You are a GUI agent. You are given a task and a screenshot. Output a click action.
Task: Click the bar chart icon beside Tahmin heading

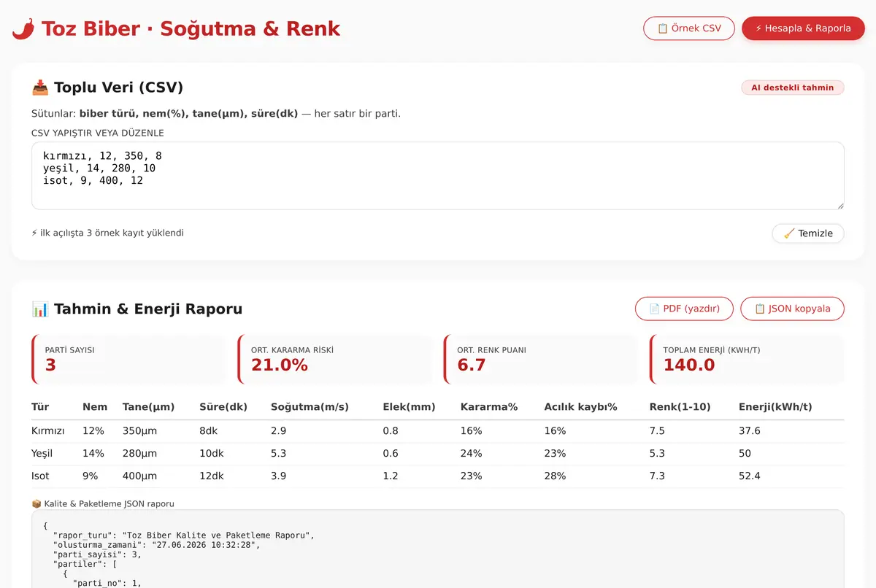click(39, 309)
